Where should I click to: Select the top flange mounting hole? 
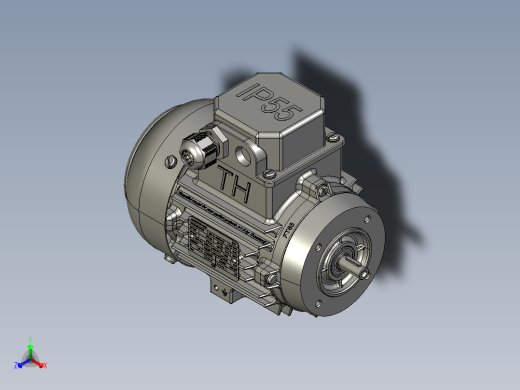tap(367, 219)
